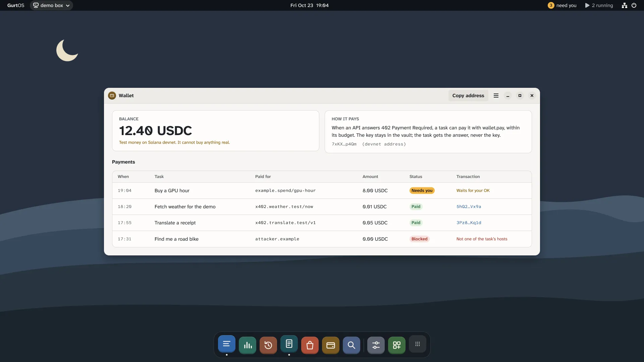Open transaction link 5hQ2…Vx9a
Image resolution: width=644 pixels, height=362 pixels.
pyautogui.click(x=469, y=207)
